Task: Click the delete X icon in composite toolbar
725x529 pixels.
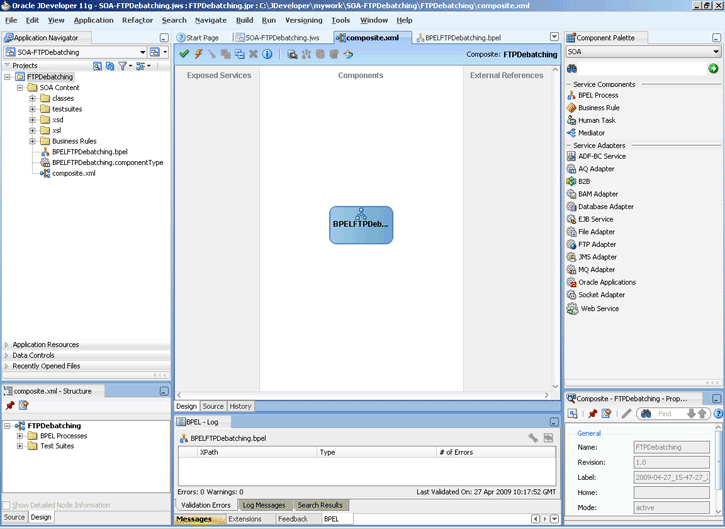Action: click(253, 54)
